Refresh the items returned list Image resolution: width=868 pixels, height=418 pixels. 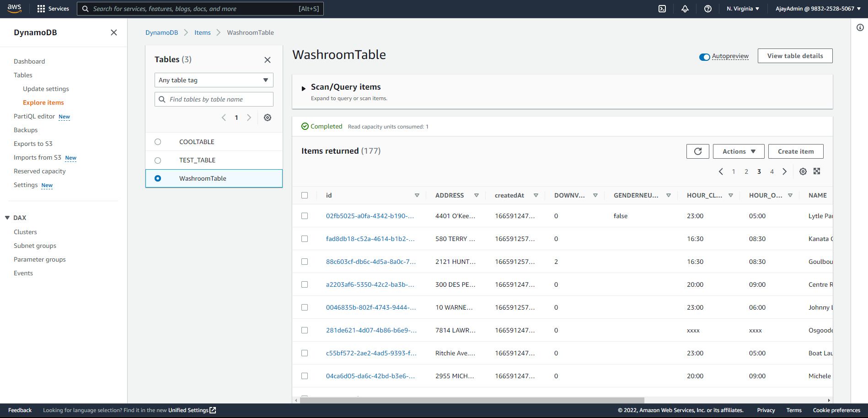(698, 151)
